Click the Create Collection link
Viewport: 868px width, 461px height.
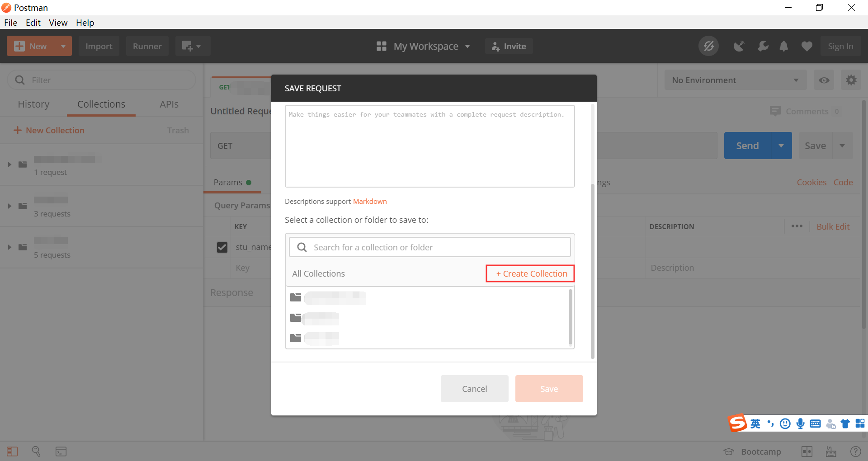pyautogui.click(x=530, y=273)
